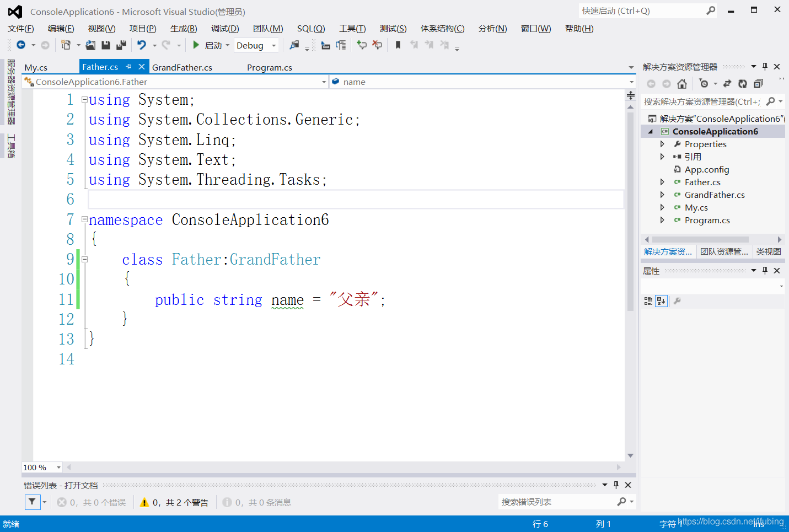The width and height of the screenshot is (789, 532).
Task: Click the New Project toolbar icon
Action: [x=66, y=45]
